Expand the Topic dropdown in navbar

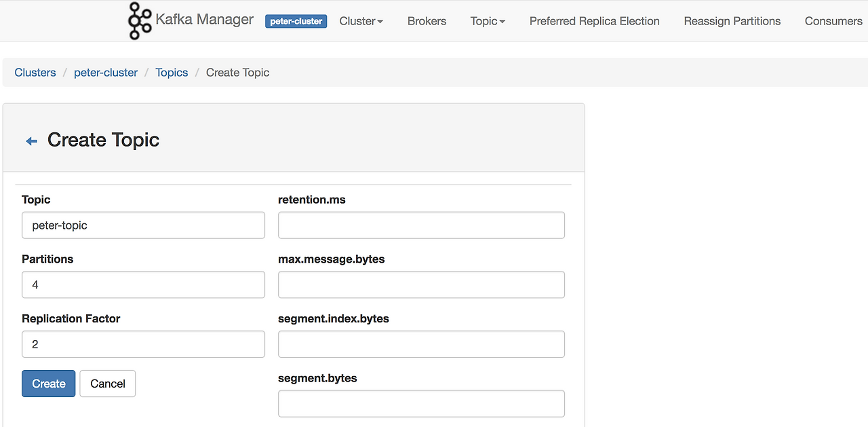click(488, 21)
